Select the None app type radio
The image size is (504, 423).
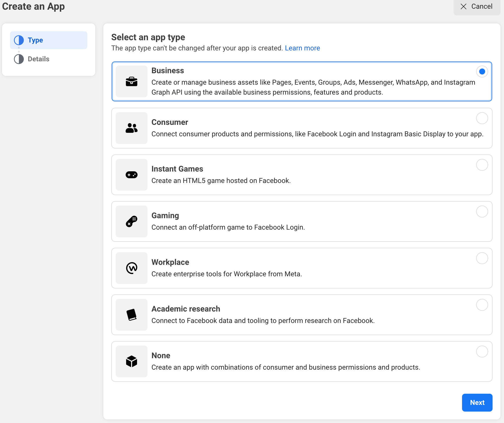(482, 352)
